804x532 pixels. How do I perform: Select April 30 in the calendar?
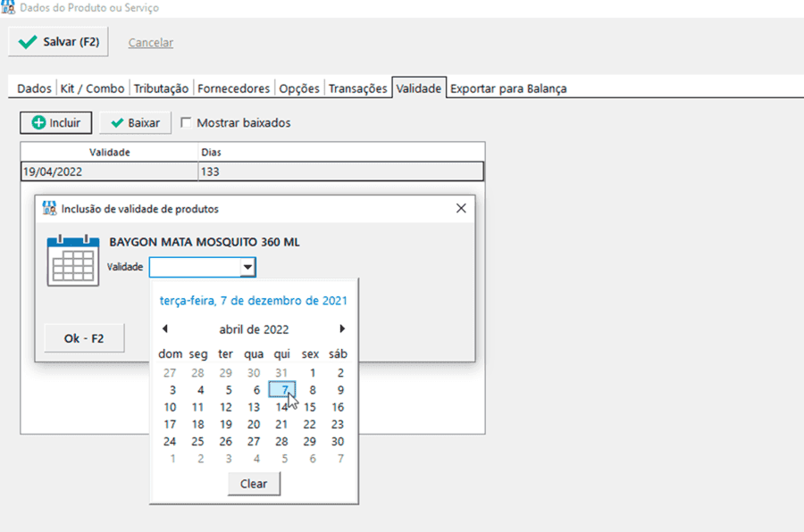tap(338, 441)
